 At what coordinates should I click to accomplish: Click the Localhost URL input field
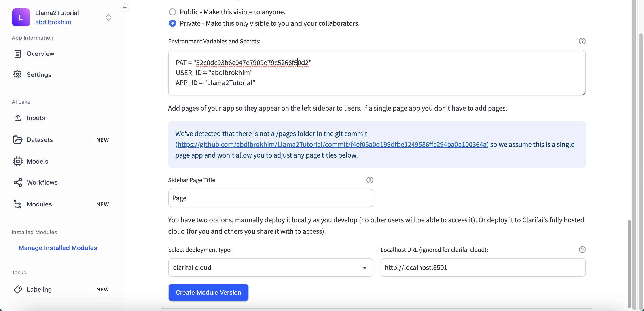coord(483,267)
